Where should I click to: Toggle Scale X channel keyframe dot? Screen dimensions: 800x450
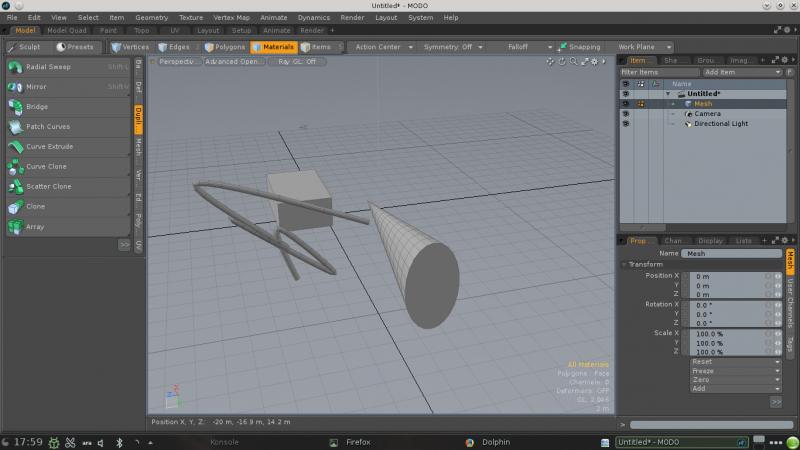(x=768, y=334)
